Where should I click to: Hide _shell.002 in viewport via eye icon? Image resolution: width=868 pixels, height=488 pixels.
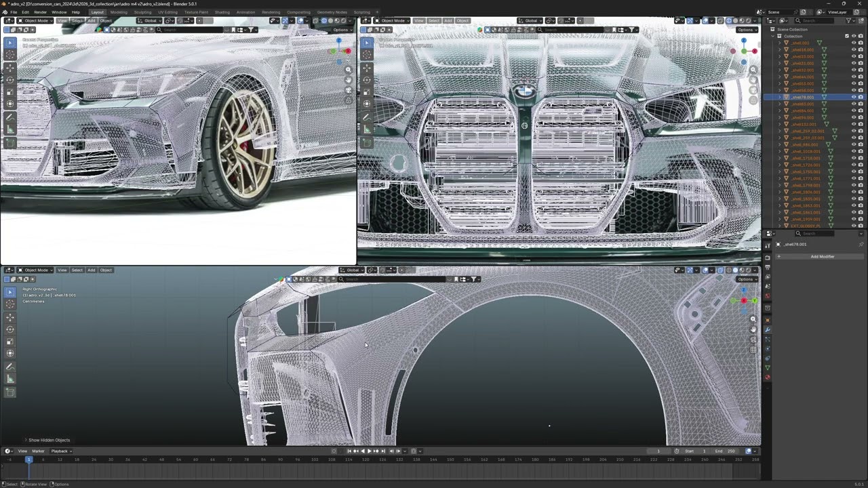click(854, 43)
